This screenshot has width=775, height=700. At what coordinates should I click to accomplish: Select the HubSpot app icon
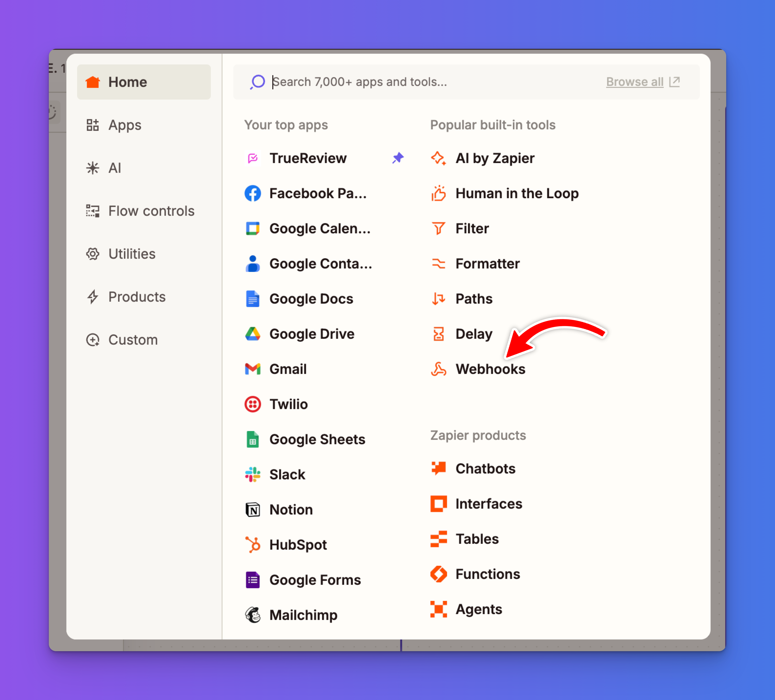pos(253,545)
